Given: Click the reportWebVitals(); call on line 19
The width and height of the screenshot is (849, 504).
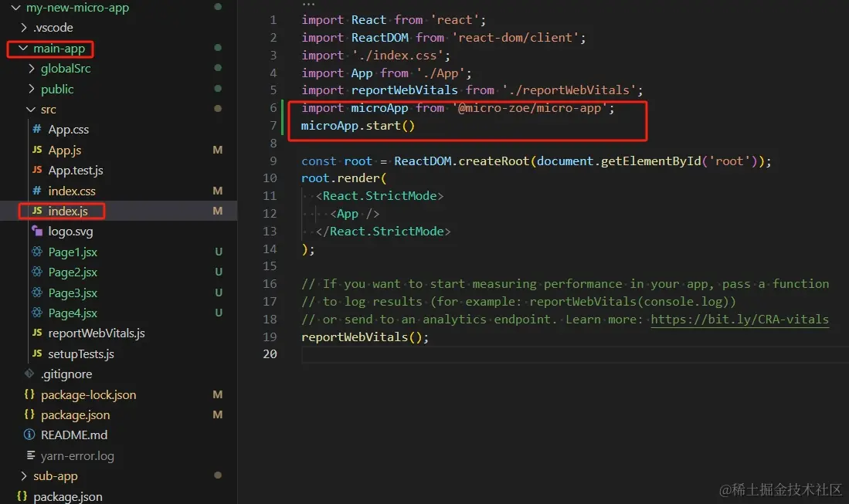Looking at the screenshot, I should (365, 337).
